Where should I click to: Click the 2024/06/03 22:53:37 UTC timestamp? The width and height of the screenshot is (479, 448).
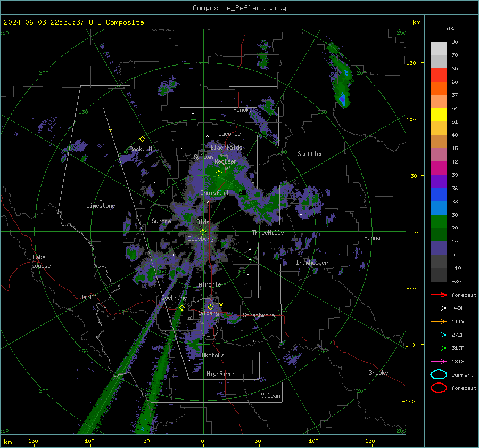coord(53,22)
